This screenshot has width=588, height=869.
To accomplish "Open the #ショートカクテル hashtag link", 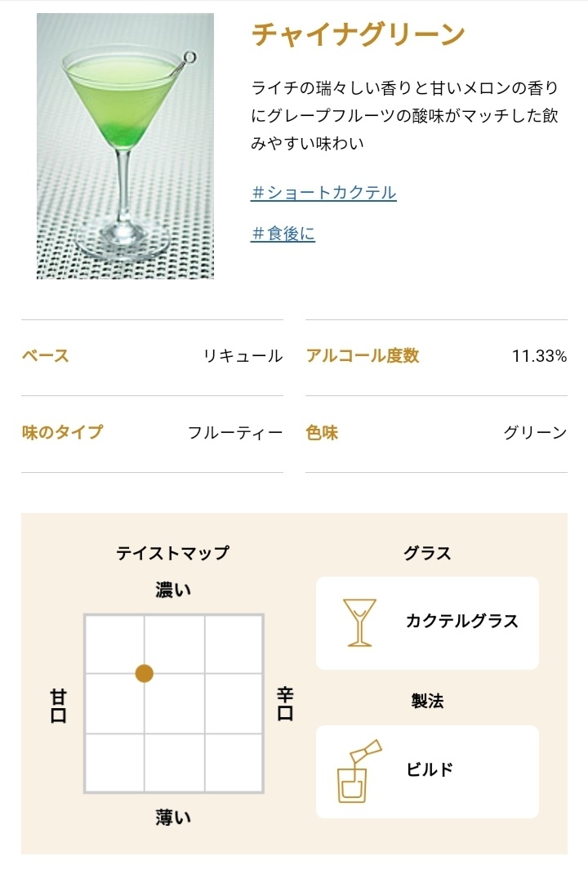I will [x=323, y=192].
